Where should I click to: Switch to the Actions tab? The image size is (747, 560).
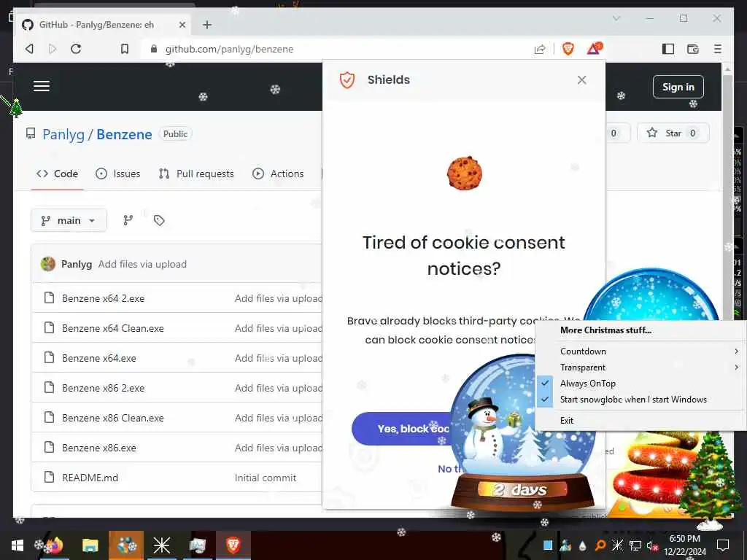(x=278, y=174)
